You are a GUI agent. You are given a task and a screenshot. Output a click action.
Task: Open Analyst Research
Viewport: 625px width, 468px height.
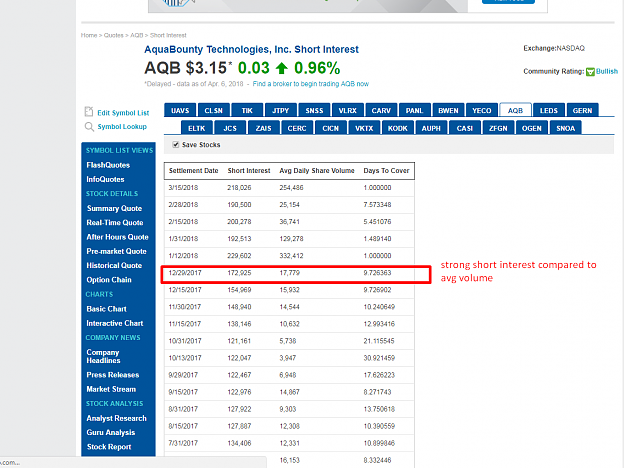click(x=116, y=418)
